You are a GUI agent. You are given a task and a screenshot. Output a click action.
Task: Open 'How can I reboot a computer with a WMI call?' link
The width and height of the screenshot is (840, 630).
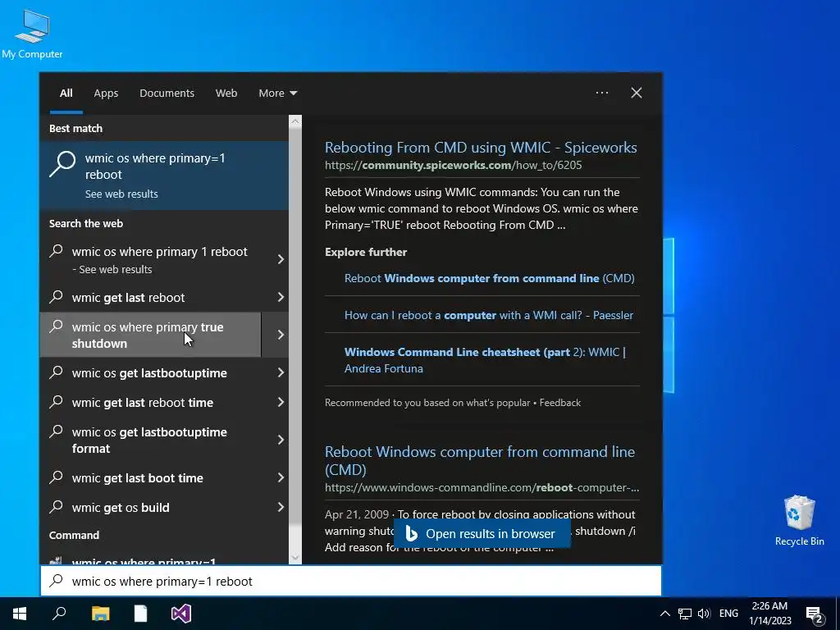click(x=489, y=315)
